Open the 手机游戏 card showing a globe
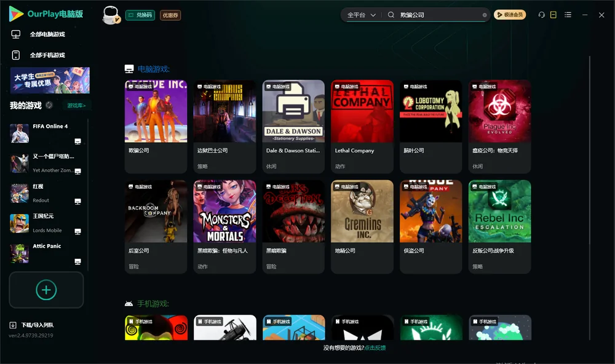 (x=500, y=328)
